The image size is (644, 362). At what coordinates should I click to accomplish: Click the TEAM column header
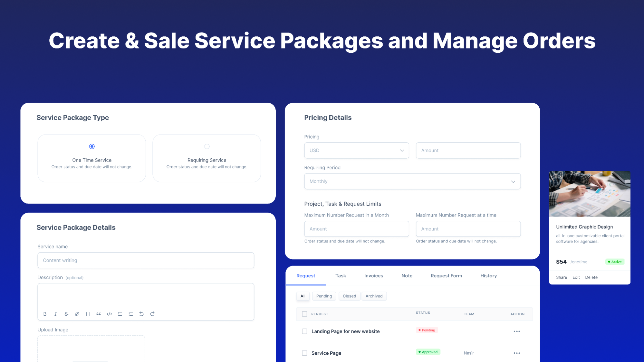[x=469, y=314]
